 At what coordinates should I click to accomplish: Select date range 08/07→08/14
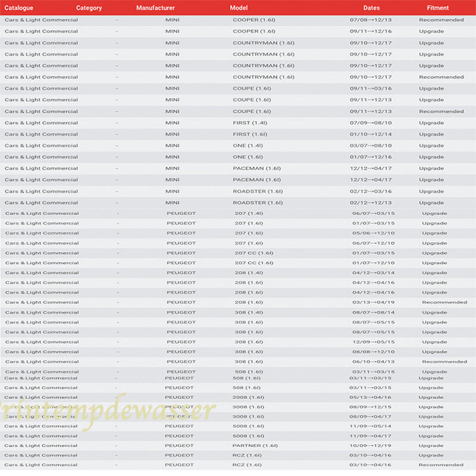[374, 312]
